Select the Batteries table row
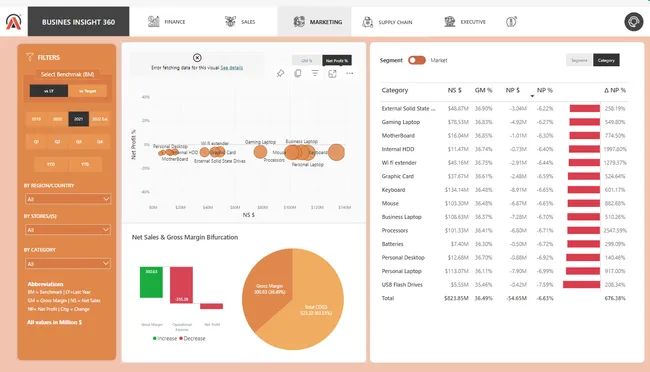 tap(504, 244)
